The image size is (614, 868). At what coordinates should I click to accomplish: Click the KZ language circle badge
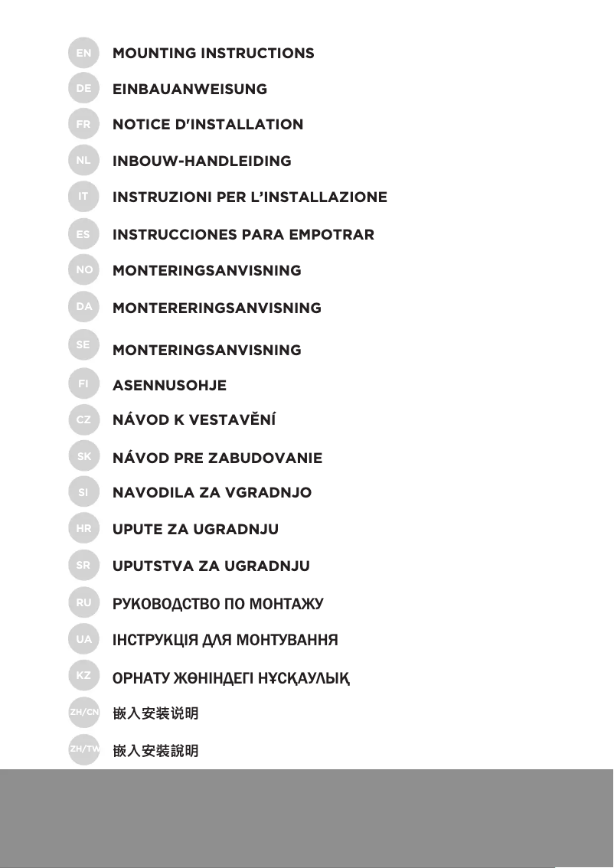[x=83, y=676]
